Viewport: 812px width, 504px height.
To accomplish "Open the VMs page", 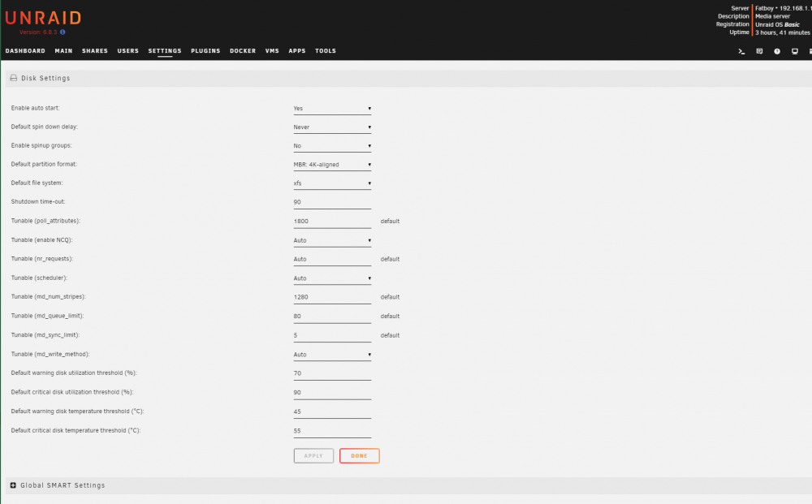I will (272, 50).
